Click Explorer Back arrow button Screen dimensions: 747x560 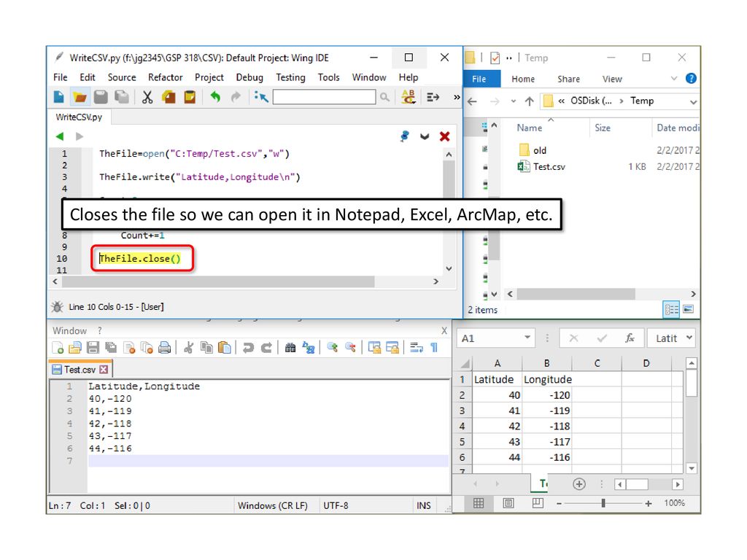tap(472, 101)
